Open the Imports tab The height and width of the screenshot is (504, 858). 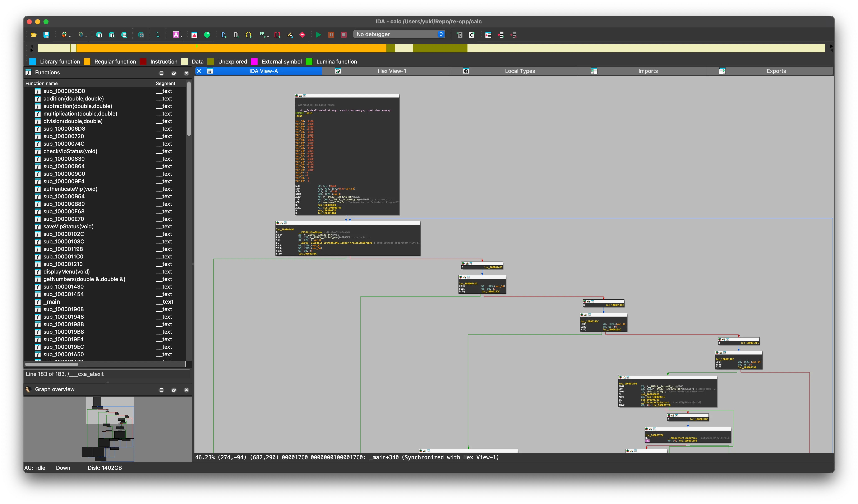coord(648,71)
